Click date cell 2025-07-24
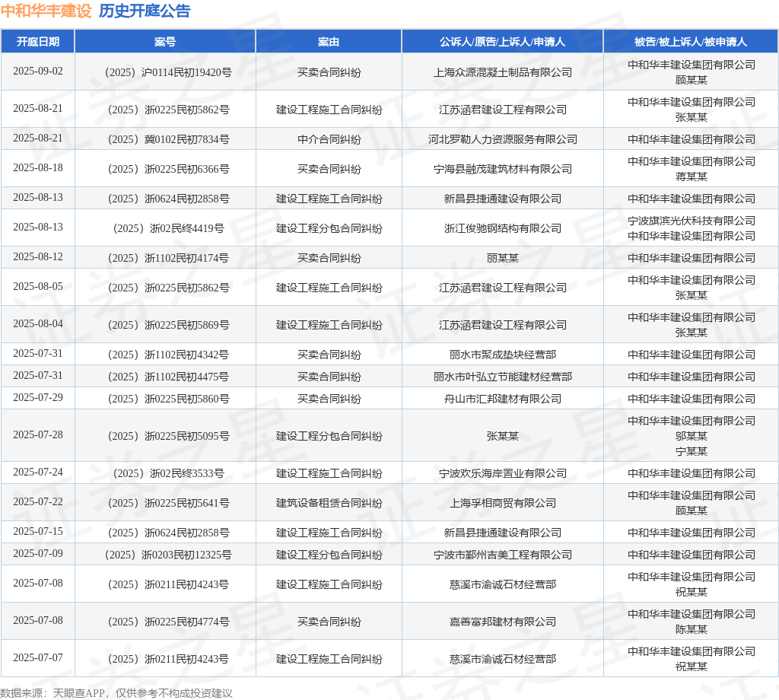Screen dimensions: 779x700 (x=38, y=472)
